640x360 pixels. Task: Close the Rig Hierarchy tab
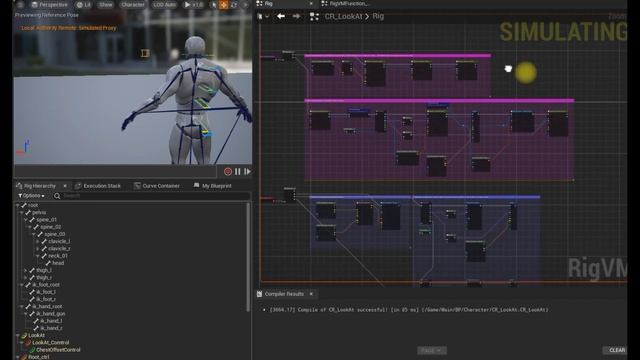[x=64, y=186]
